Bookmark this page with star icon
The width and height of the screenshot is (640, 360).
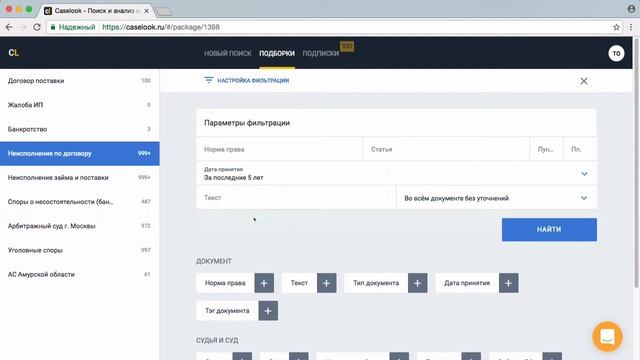pyautogui.click(x=616, y=27)
